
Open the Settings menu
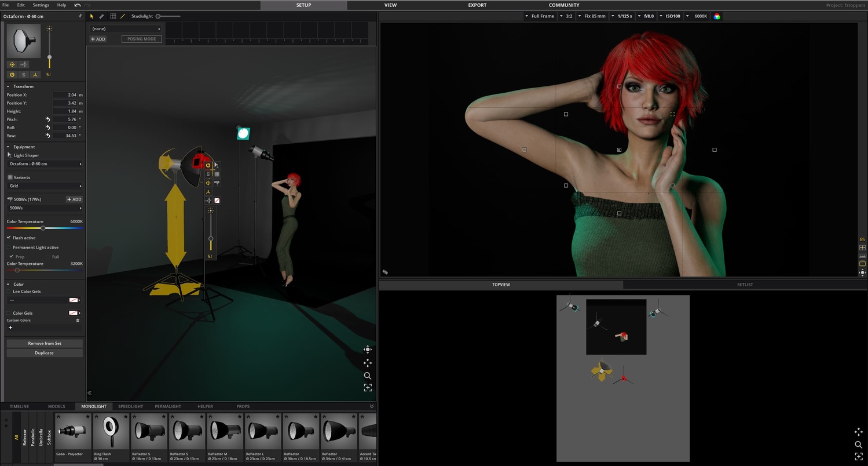coord(41,5)
